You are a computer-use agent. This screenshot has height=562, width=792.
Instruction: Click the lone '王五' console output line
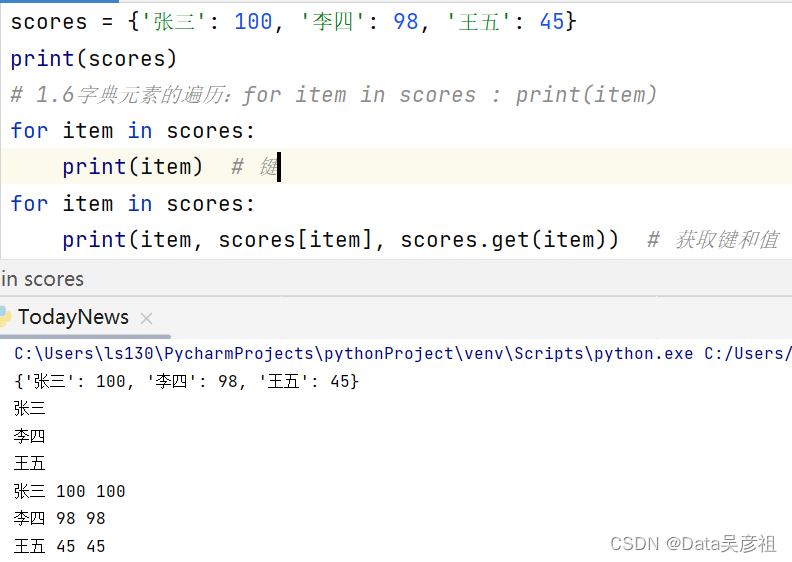(29, 463)
